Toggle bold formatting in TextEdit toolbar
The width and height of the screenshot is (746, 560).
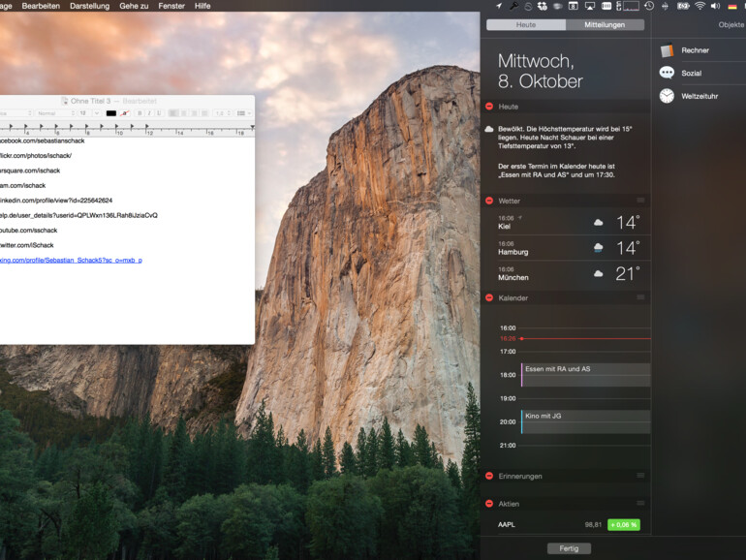140,113
